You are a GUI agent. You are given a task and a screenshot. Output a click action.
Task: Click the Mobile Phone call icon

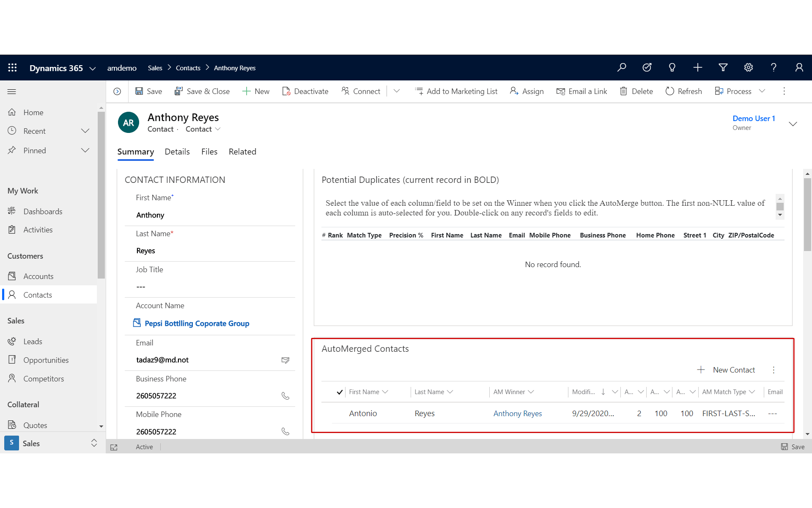coord(285,432)
